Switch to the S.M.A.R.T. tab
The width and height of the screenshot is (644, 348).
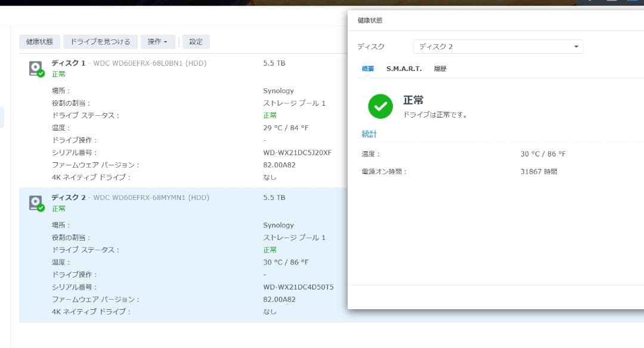(404, 69)
